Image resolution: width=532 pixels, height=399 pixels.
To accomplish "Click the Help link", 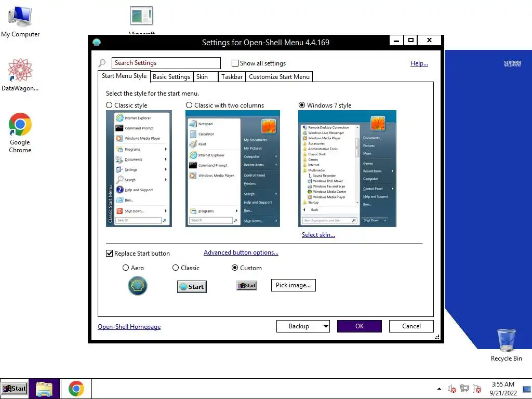I will (419, 63).
